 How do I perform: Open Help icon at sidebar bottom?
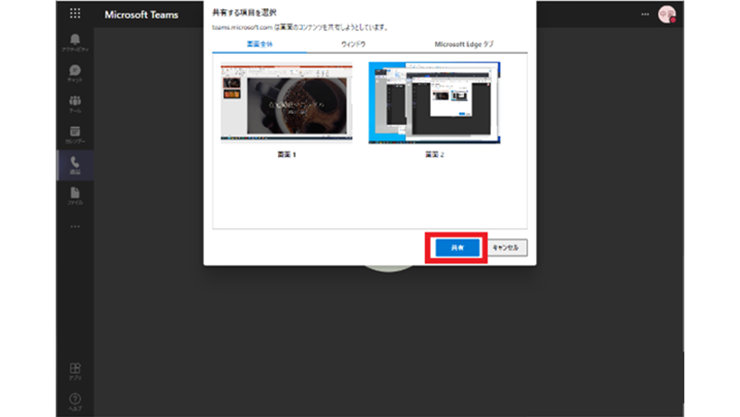click(x=75, y=402)
